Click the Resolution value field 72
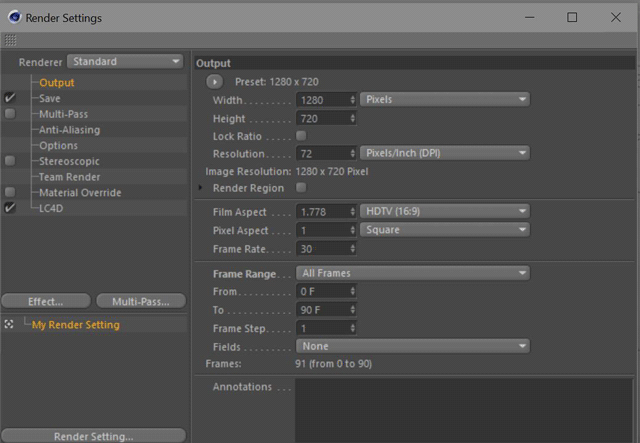640x443 pixels. [322, 154]
